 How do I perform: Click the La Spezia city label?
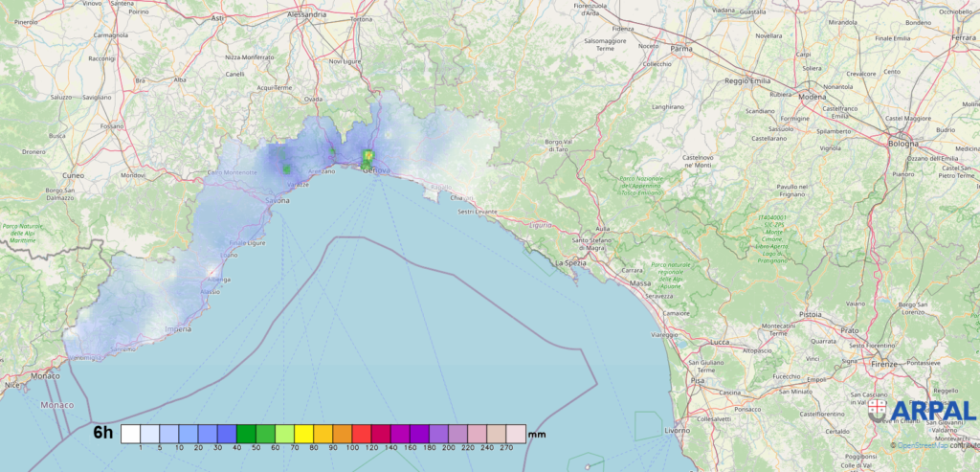(x=569, y=261)
